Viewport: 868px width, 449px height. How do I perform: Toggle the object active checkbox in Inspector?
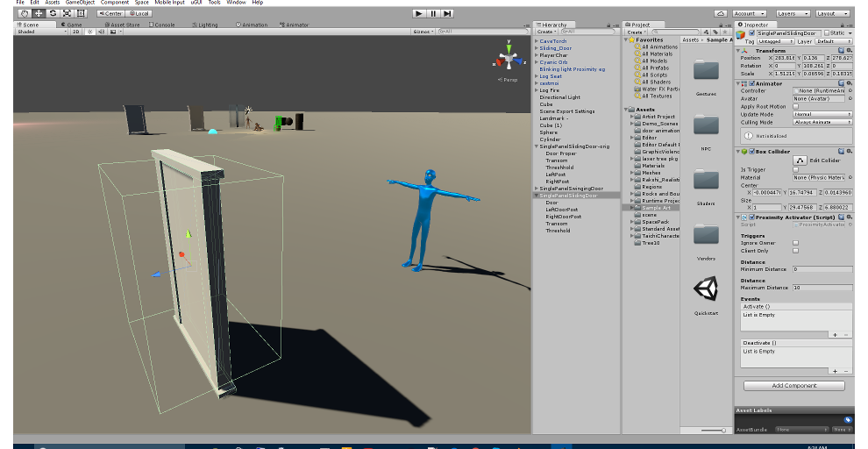(751, 33)
